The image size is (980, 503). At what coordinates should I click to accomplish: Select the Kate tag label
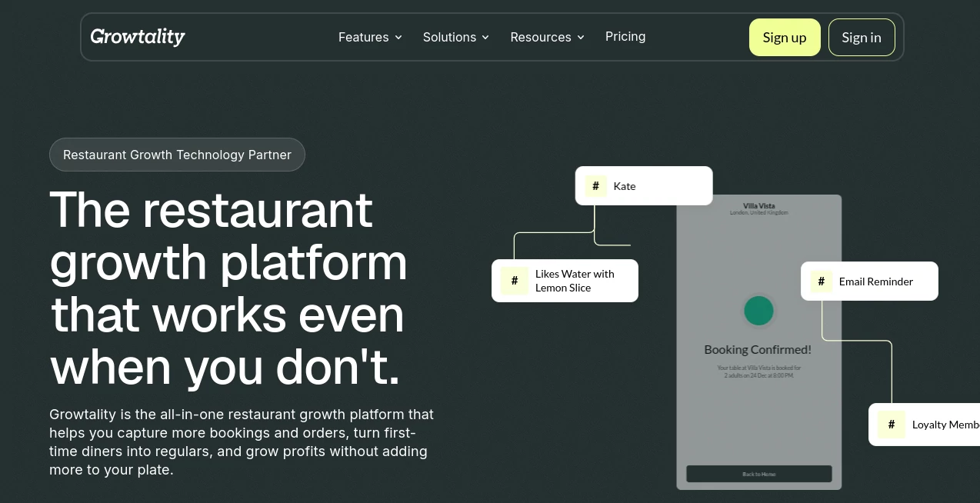(625, 186)
